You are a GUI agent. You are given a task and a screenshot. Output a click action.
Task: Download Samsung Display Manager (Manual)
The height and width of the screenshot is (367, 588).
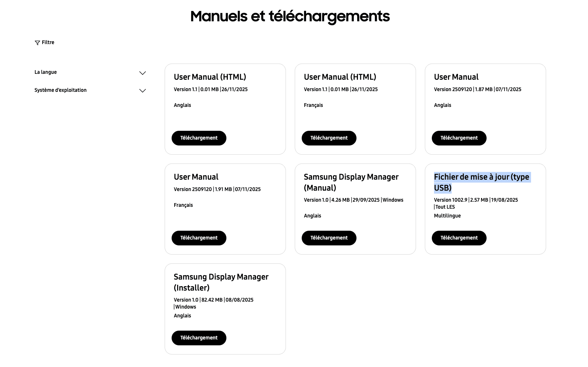pos(329,238)
